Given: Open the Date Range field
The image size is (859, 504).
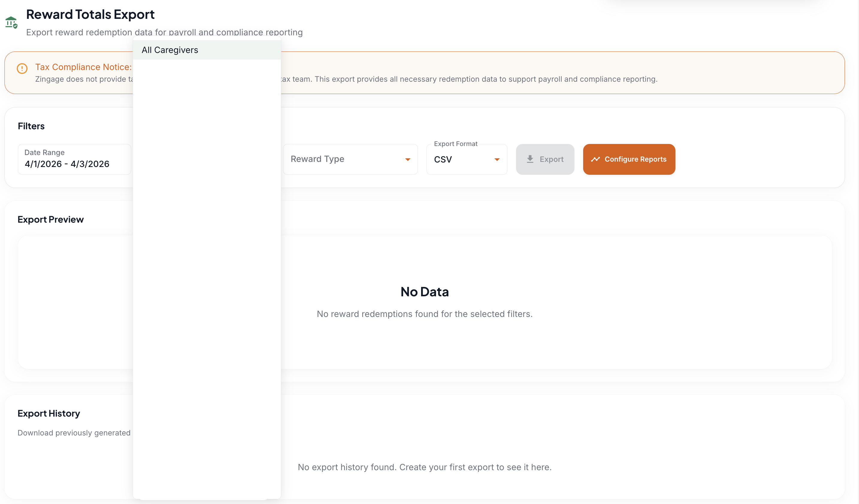Looking at the screenshot, I should 74,159.
